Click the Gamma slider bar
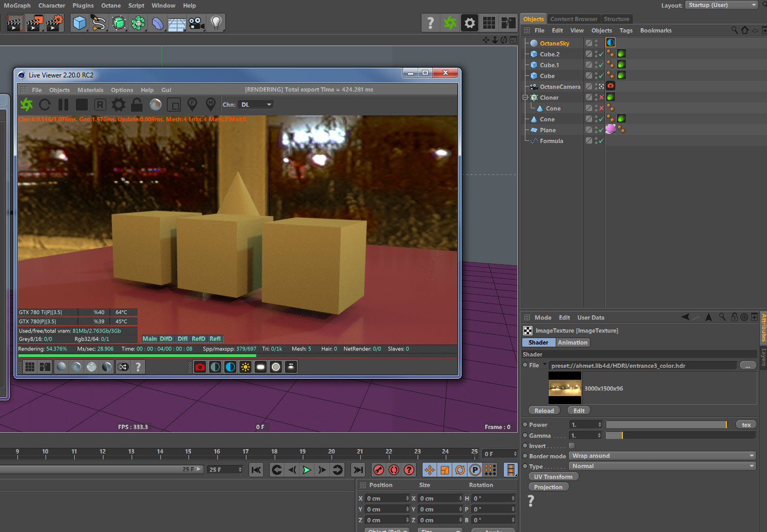The image size is (767, 532). coord(680,436)
